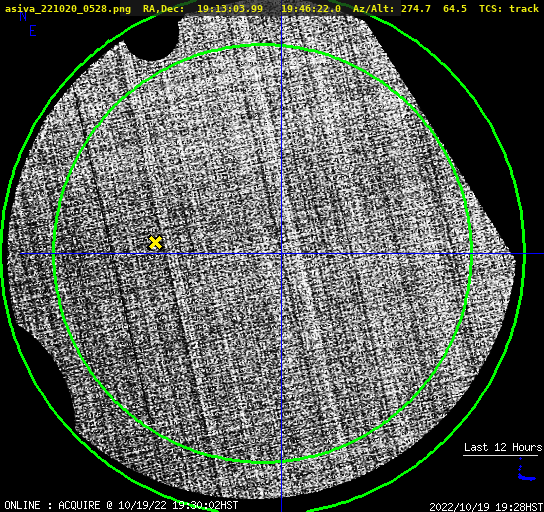Click the blue E compass label
544x512 pixels.
click(33, 31)
